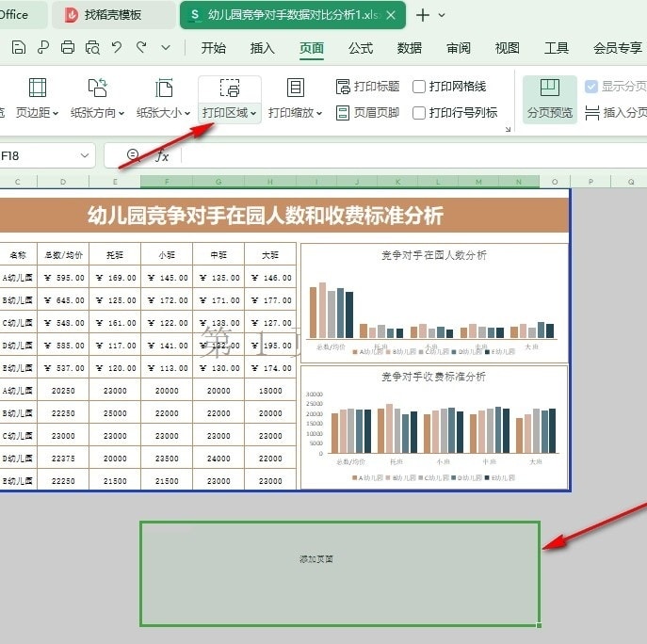Switch to the 公式 ribbon tab
This screenshot has width=647, height=644.
click(x=360, y=48)
